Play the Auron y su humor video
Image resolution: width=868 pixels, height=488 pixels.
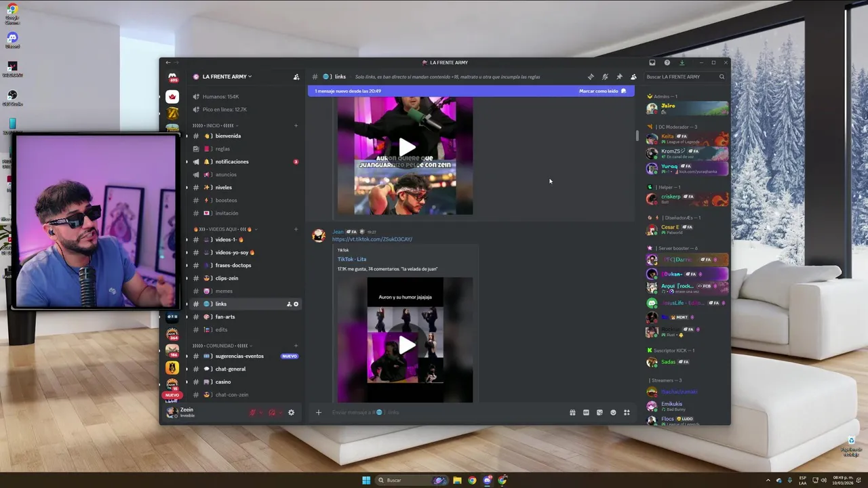click(x=406, y=346)
